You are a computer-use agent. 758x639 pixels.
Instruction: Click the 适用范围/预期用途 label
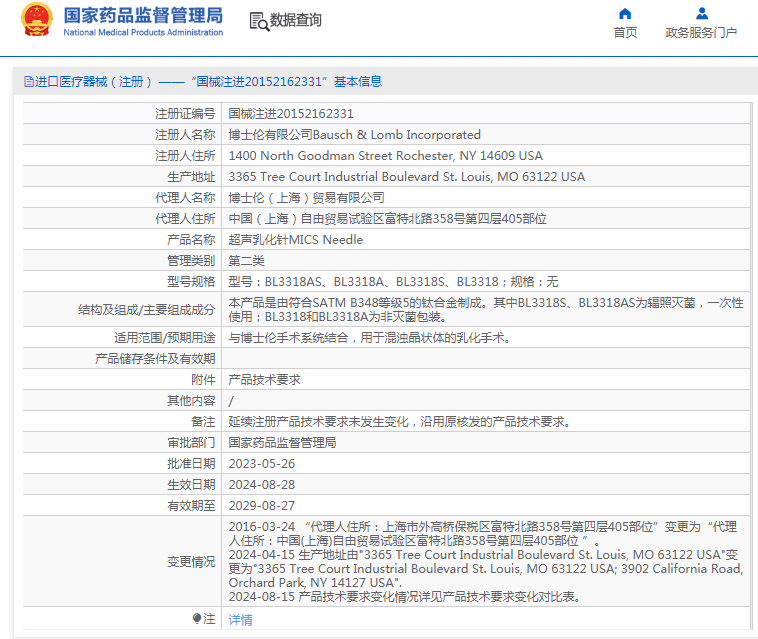point(164,337)
